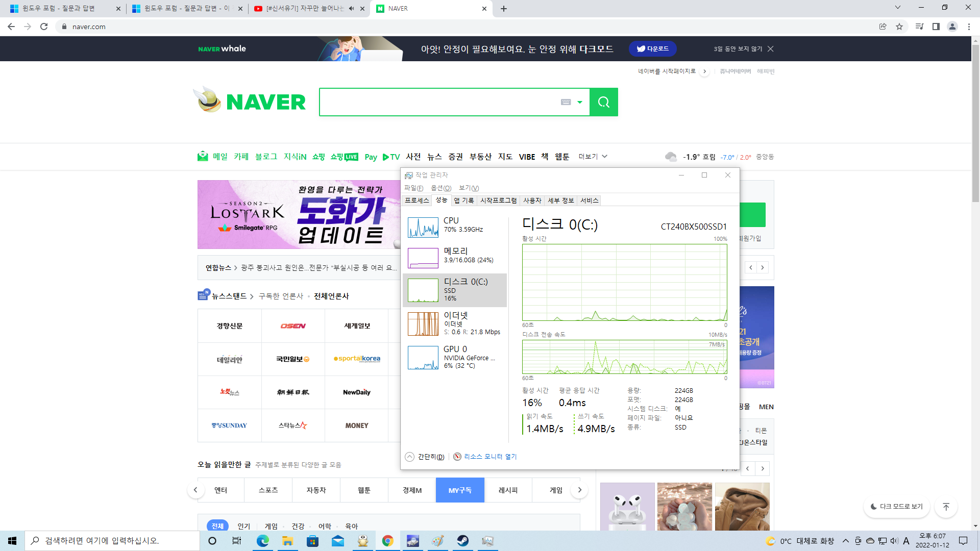Mute the YouTube tab speaker icon
The width and height of the screenshot is (980, 551).
[351, 9]
